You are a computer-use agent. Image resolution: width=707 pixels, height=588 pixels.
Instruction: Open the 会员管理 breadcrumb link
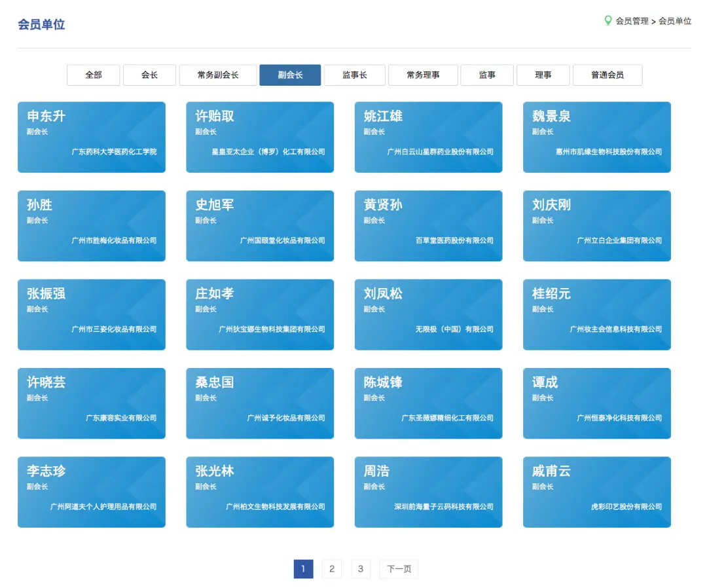point(632,21)
